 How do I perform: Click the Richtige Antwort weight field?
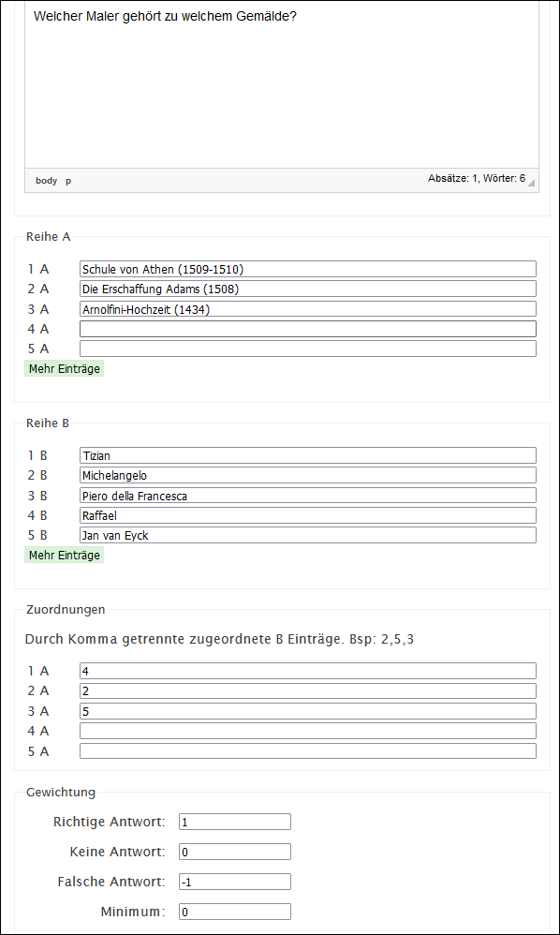pos(235,822)
